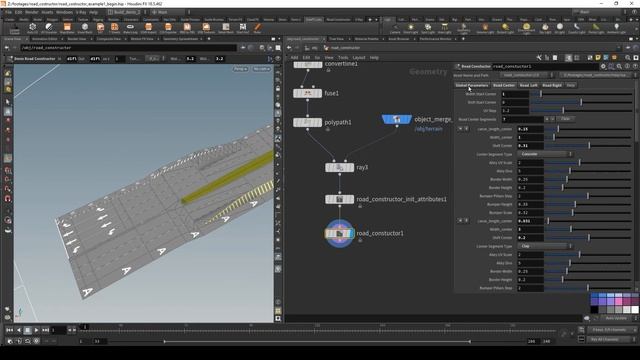
Task: Open the Render menu
Action: pyautogui.click(x=32, y=12)
